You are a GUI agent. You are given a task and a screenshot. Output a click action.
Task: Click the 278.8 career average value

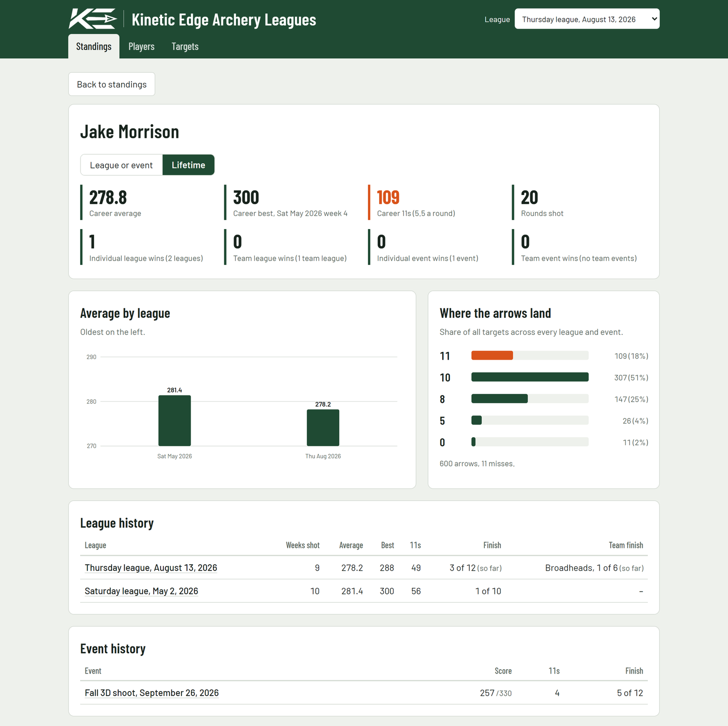point(108,198)
